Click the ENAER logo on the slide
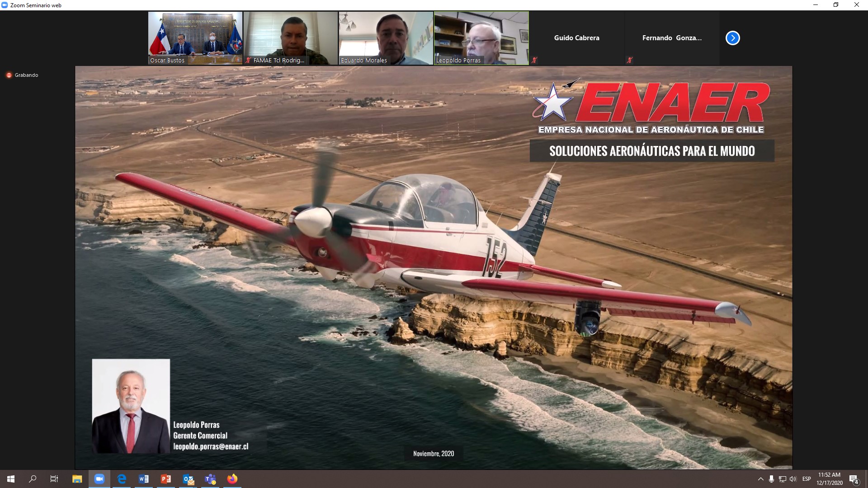This screenshot has height=488, width=868. (651, 106)
